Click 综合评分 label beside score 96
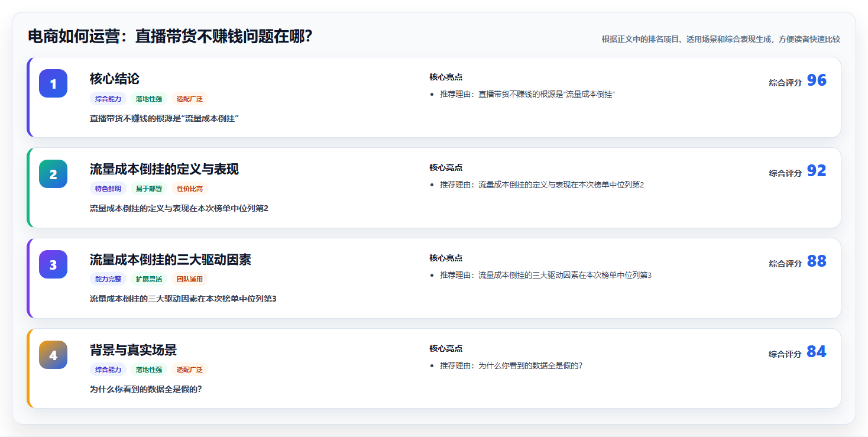Viewport: 868px width, 437px height. (785, 83)
